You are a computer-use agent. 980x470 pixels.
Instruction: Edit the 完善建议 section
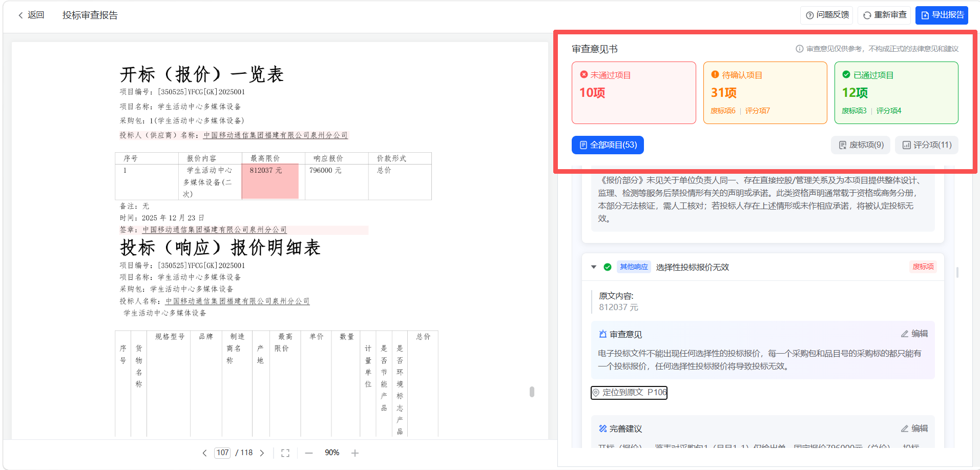tap(914, 428)
